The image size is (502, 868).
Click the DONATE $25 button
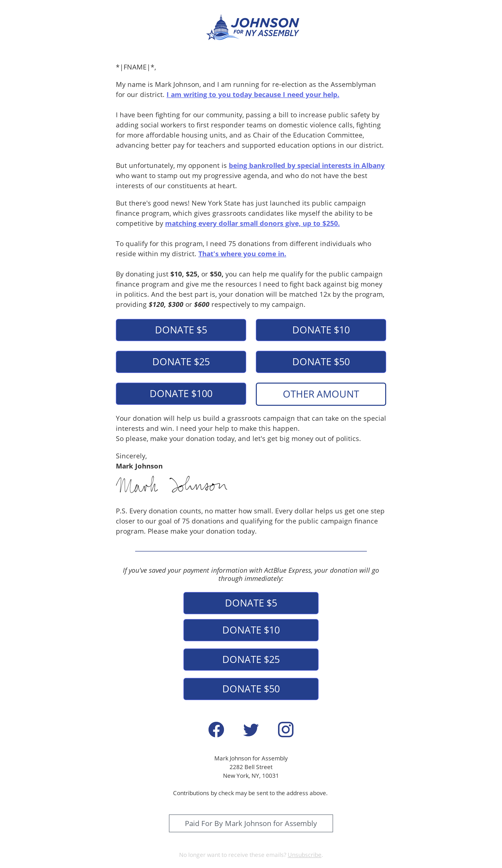(181, 361)
